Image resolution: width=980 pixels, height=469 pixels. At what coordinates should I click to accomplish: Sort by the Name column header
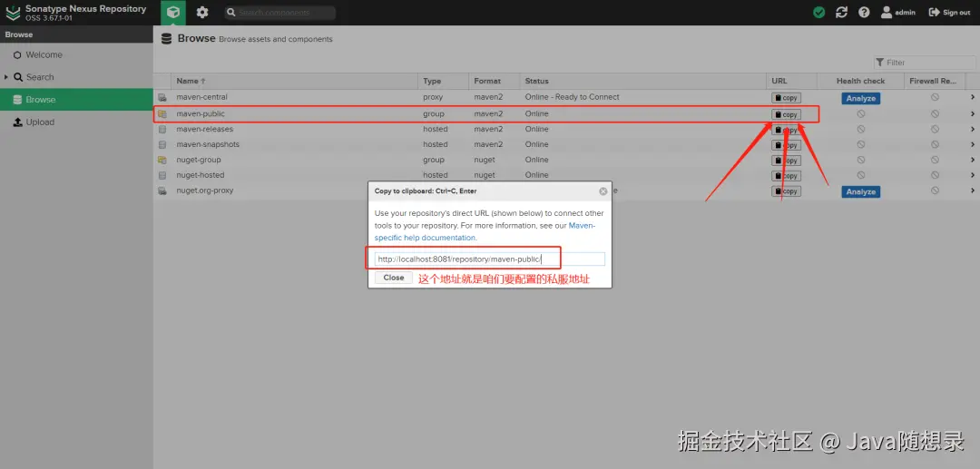point(294,81)
